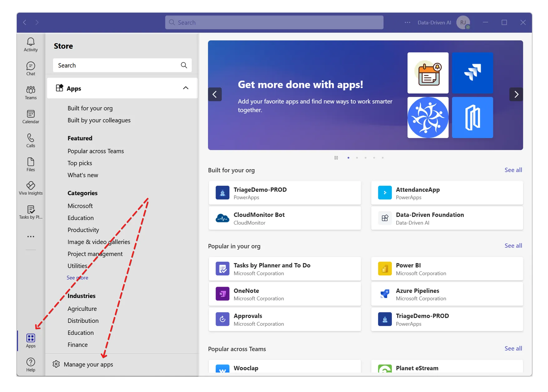The height and width of the screenshot is (392, 548).
Task: See all Built for your org apps
Action: pos(513,170)
